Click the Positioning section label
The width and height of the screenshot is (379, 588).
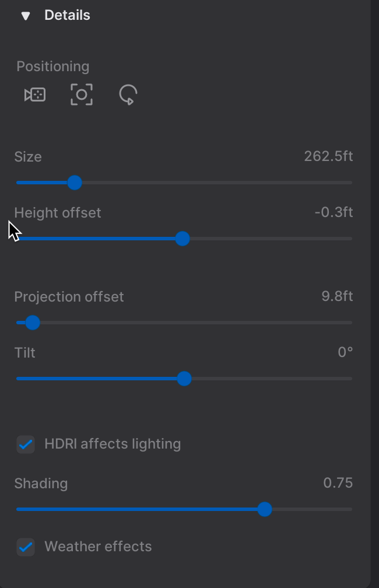[53, 66]
